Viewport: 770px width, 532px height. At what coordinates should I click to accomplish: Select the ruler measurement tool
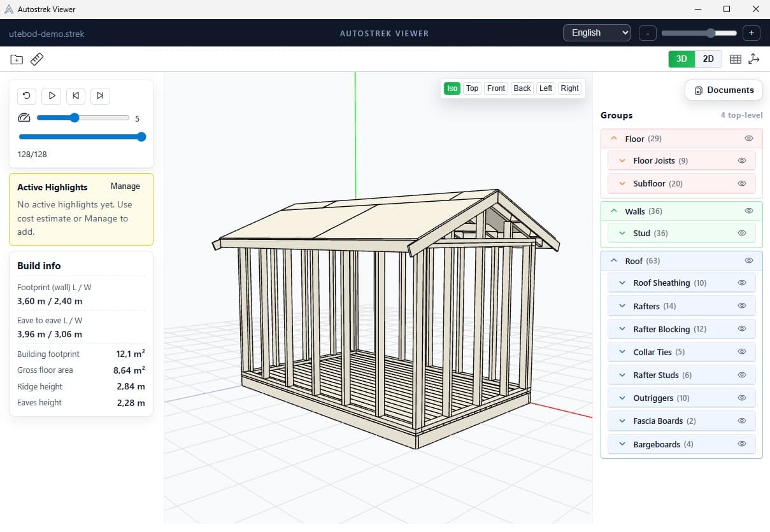coord(36,59)
